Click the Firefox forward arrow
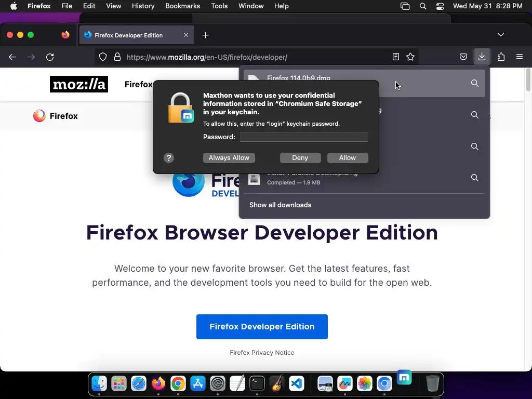This screenshot has height=399, width=532. pos(31,57)
